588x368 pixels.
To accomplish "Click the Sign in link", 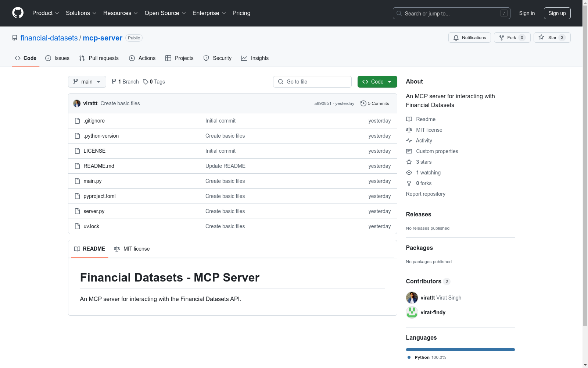I will pyautogui.click(x=527, y=13).
